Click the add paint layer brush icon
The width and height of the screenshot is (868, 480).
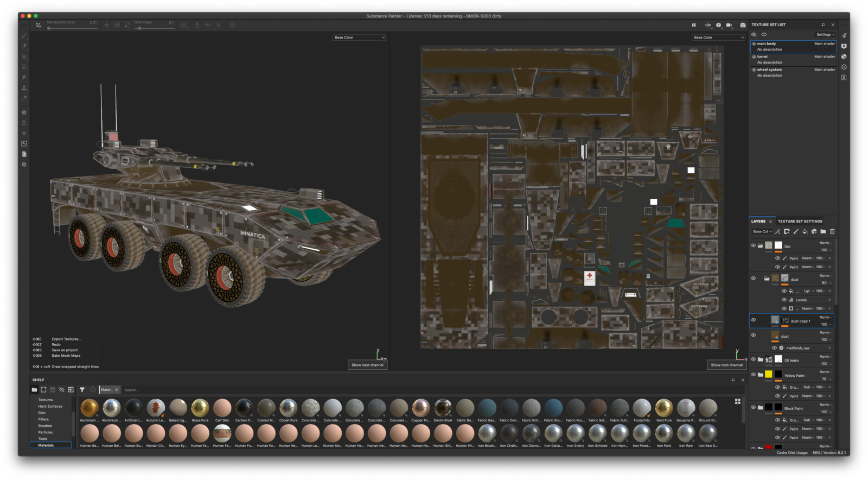pos(796,232)
